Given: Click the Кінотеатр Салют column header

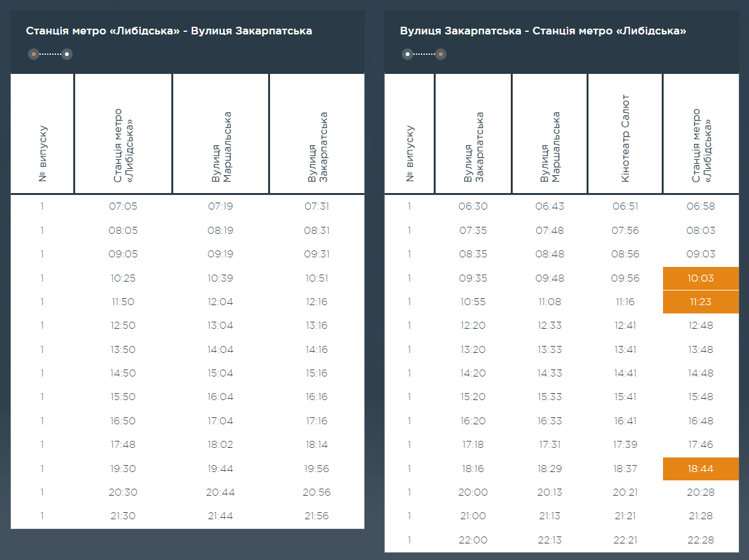Looking at the screenshot, I should [625, 139].
